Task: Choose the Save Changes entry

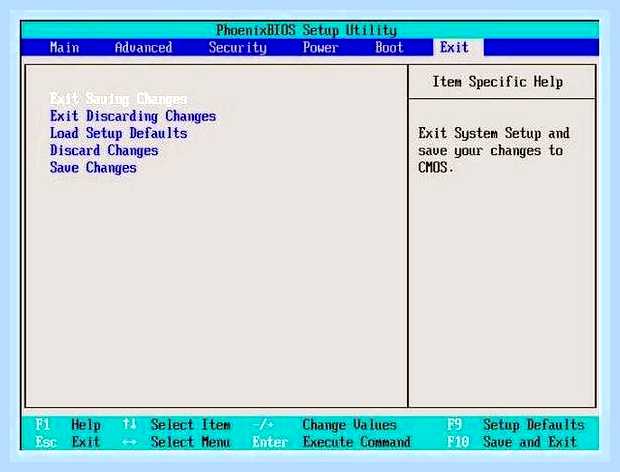Action: pyautogui.click(x=93, y=168)
